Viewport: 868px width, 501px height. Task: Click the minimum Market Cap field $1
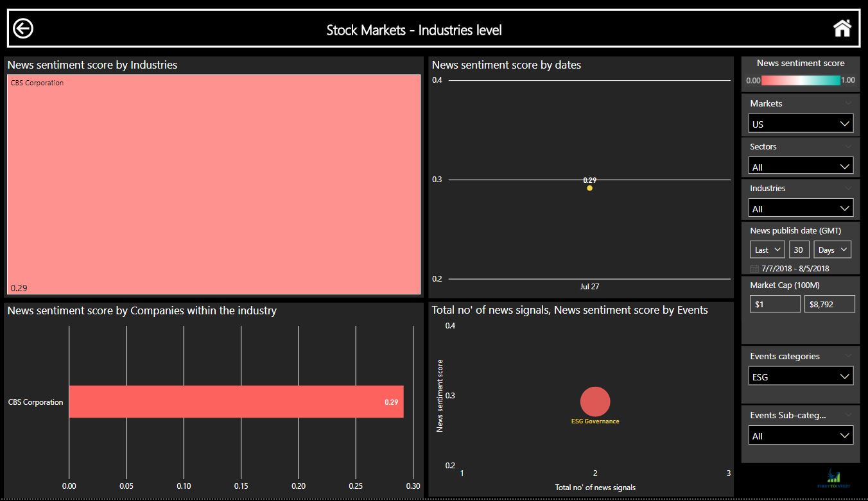pyautogui.click(x=775, y=304)
